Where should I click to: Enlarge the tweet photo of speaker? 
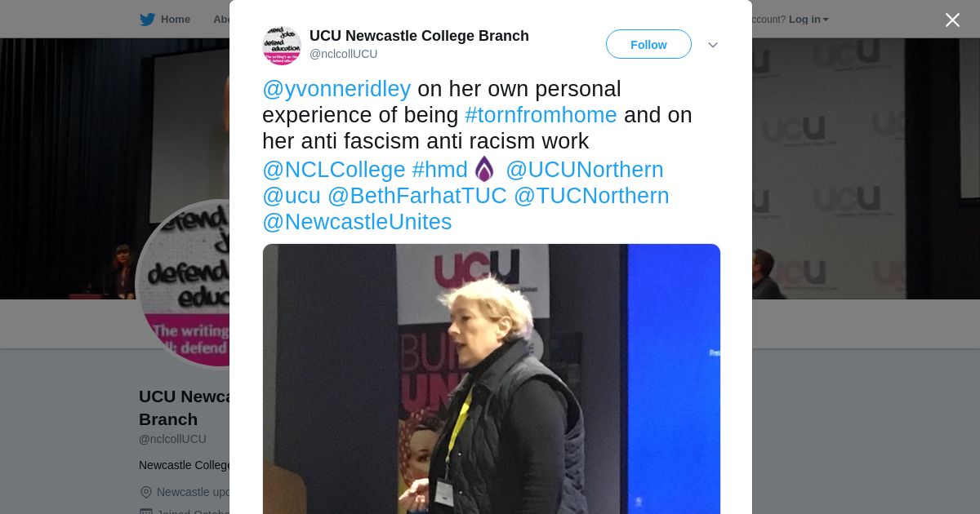click(x=492, y=379)
